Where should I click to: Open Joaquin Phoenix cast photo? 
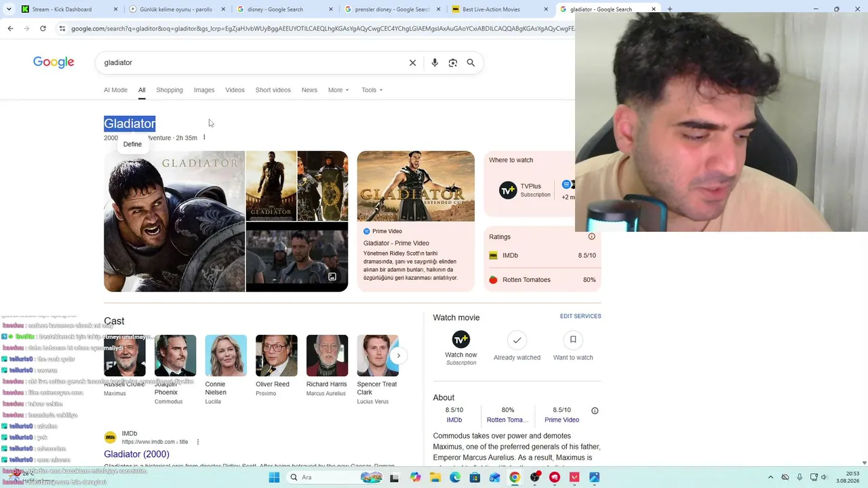[x=175, y=356]
